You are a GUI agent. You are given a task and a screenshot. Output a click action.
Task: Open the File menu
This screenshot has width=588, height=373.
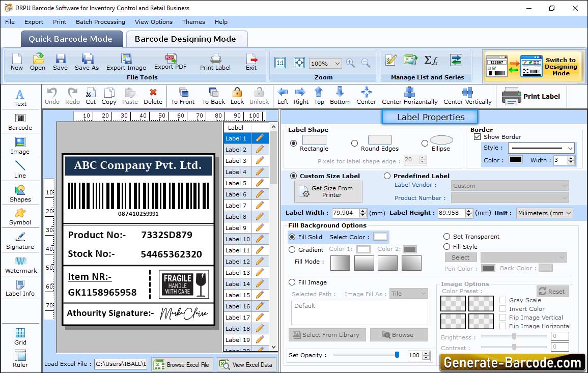(10, 22)
